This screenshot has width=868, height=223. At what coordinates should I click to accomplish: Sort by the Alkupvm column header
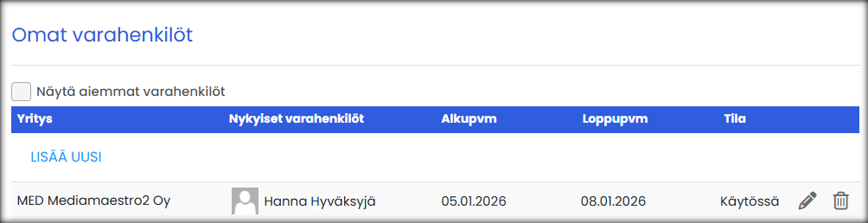[469, 119]
